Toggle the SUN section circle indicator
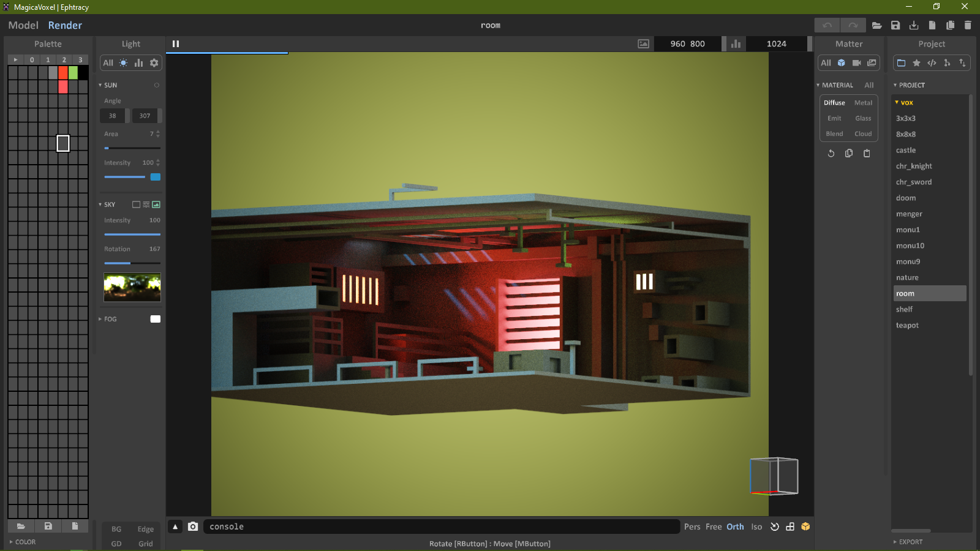The height and width of the screenshot is (551, 980). [x=156, y=85]
